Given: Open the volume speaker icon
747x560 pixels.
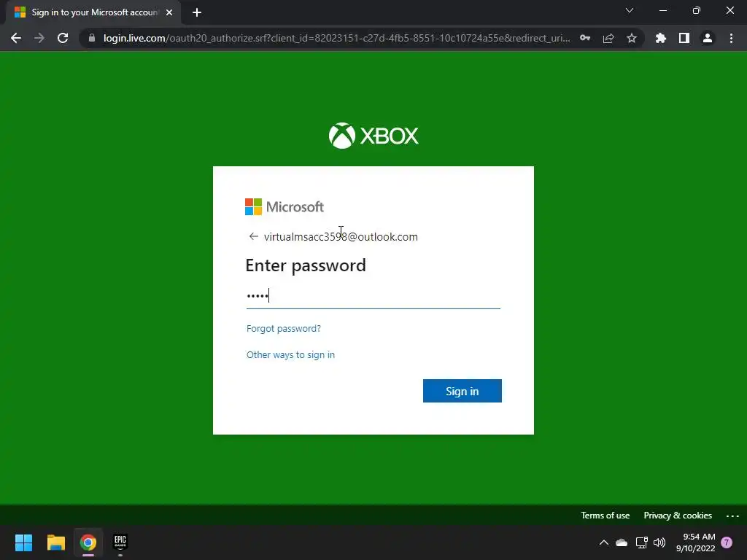Looking at the screenshot, I should pyautogui.click(x=659, y=542).
